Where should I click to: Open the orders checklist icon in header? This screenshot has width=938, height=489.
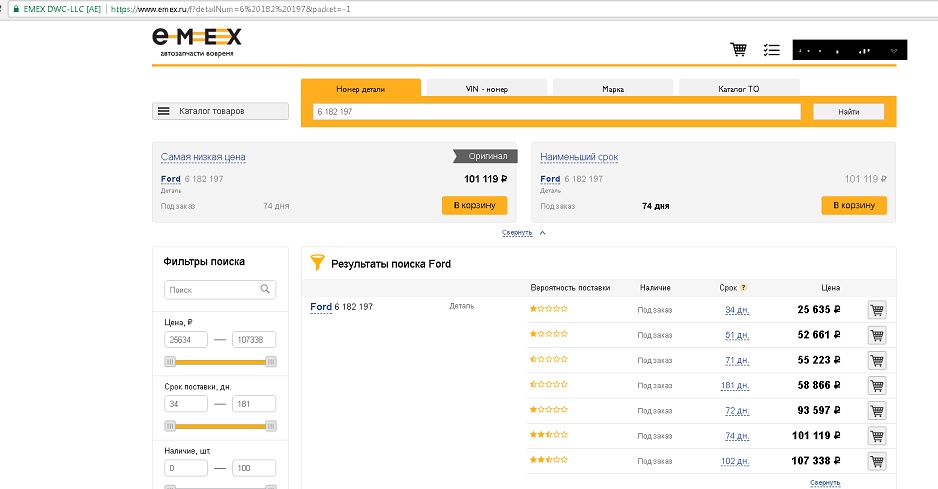point(772,50)
